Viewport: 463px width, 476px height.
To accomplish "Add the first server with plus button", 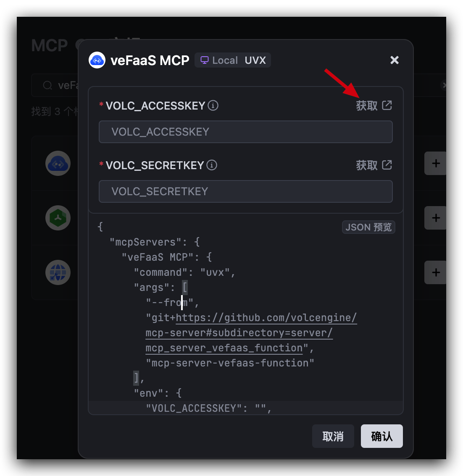I will tap(436, 163).
